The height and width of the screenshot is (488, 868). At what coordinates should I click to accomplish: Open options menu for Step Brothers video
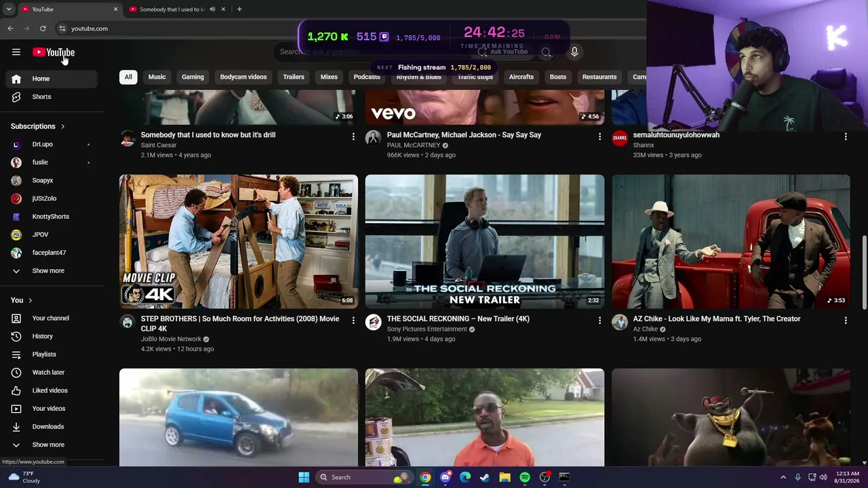(353, 320)
